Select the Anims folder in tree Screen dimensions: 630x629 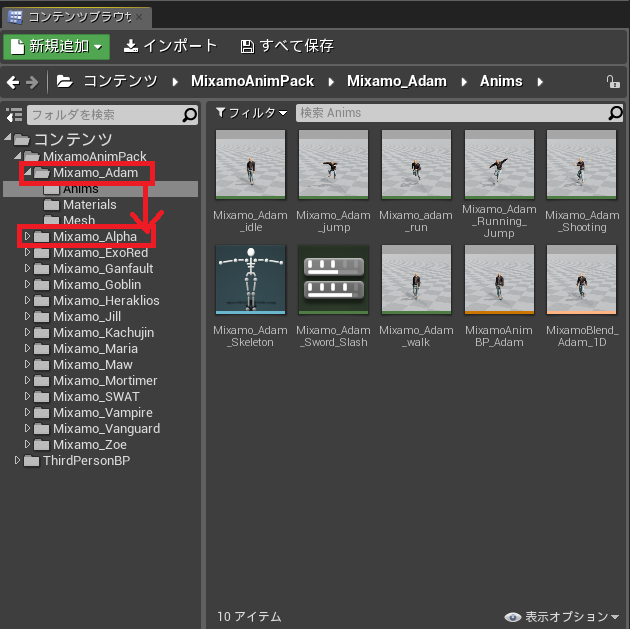click(100, 189)
